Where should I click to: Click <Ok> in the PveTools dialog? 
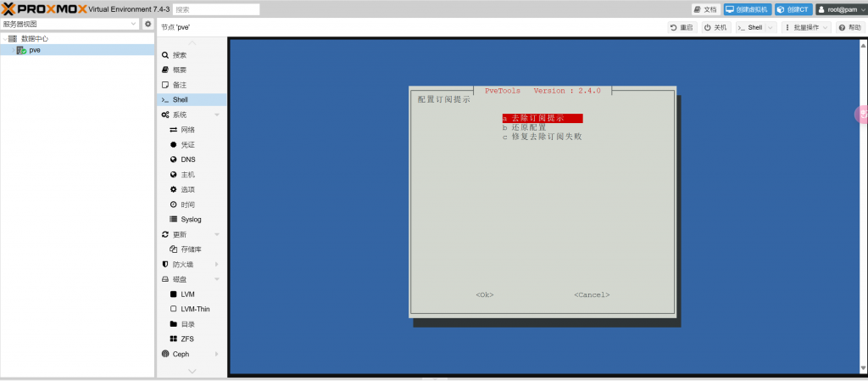[484, 295]
